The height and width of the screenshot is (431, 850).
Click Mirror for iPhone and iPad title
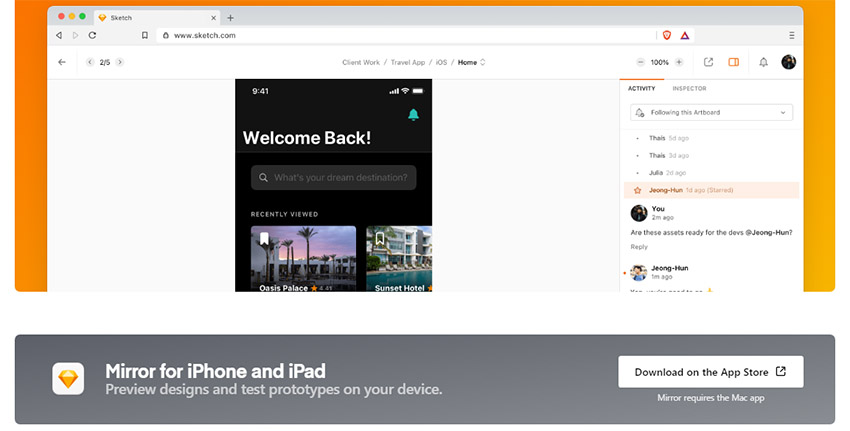(215, 371)
